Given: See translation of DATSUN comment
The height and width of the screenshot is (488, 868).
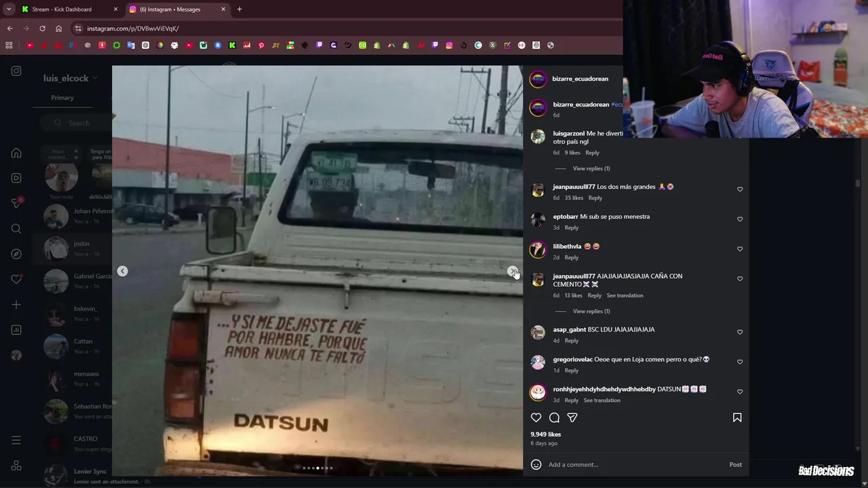Looking at the screenshot, I should click(601, 401).
